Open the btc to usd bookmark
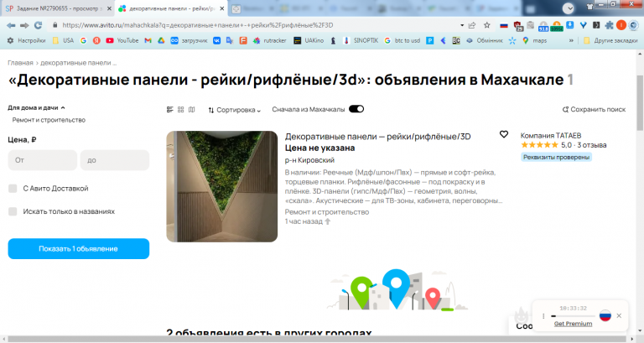The image size is (644, 343). pos(402,40)
